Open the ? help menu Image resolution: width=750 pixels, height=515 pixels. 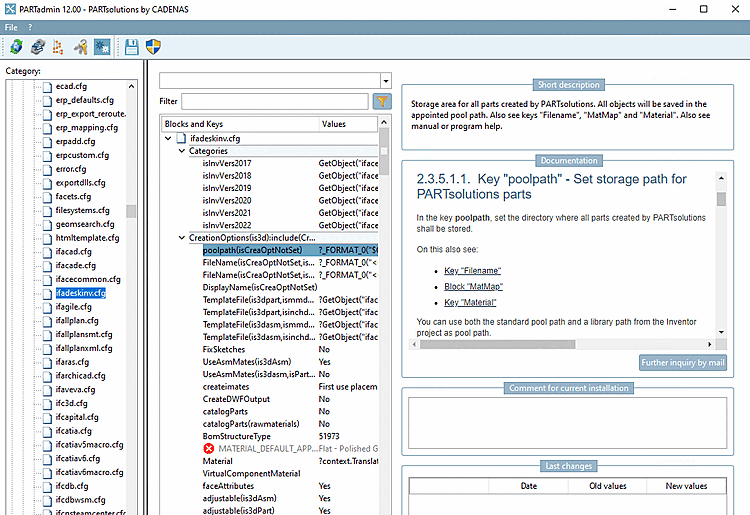29,26
